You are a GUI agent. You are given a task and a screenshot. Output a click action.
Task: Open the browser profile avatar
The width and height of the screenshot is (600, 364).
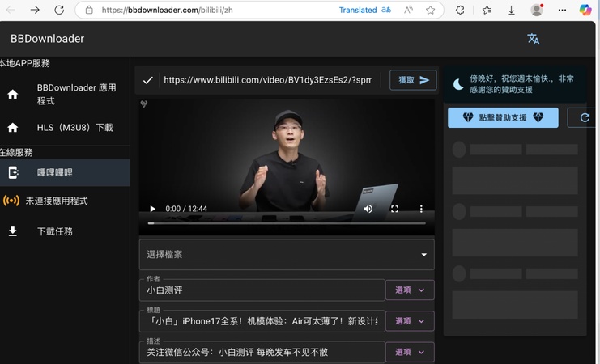[537, 10]
